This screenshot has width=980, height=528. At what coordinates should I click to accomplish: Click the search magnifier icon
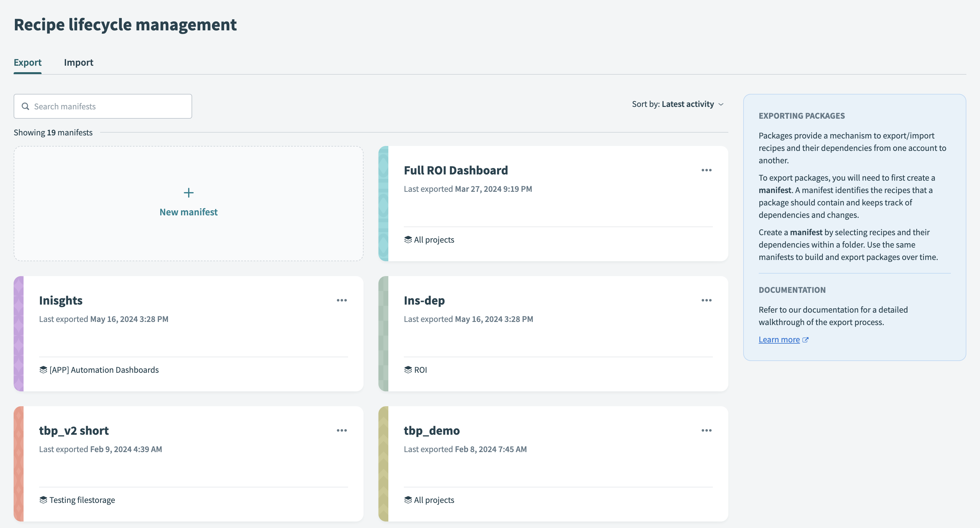(x=25, y=106)
